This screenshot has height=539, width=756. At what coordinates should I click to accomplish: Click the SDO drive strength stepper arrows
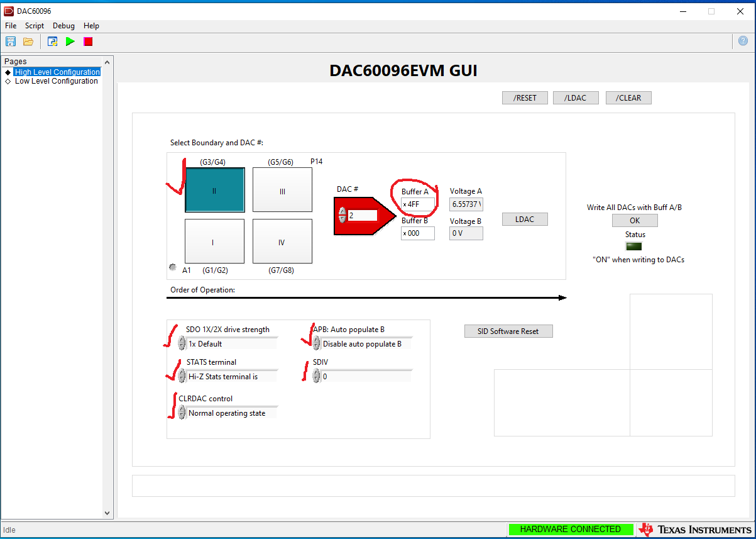pyautogui.click(x=182, y=343)
